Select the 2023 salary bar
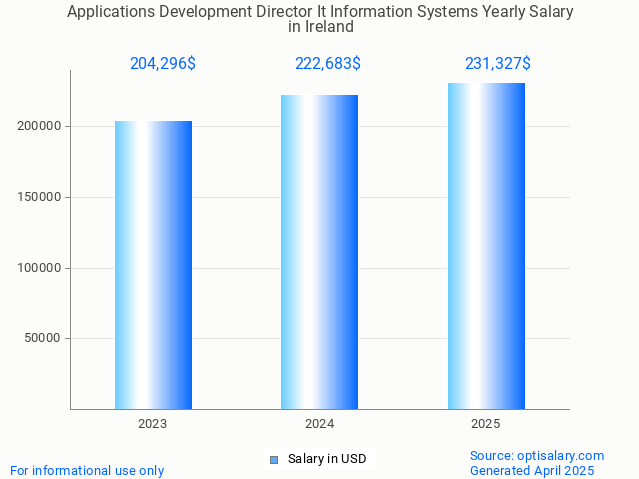 (153, 265)
